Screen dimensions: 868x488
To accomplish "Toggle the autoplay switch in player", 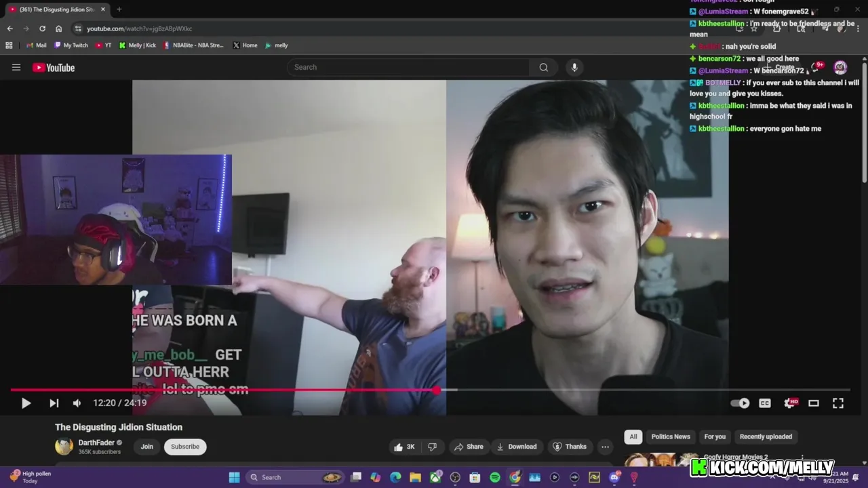I will coord(740,403).
